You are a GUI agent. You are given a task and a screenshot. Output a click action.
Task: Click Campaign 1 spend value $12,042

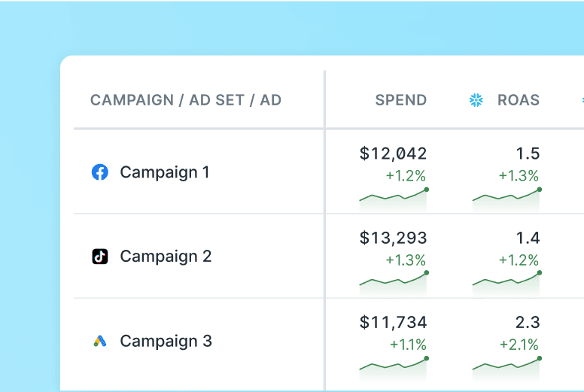coord(393,153)
